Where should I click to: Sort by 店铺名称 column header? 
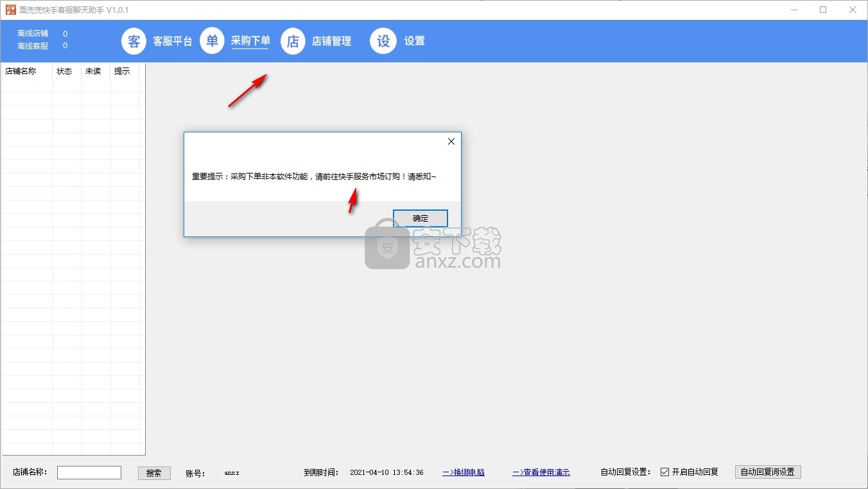tap(27, 71)
